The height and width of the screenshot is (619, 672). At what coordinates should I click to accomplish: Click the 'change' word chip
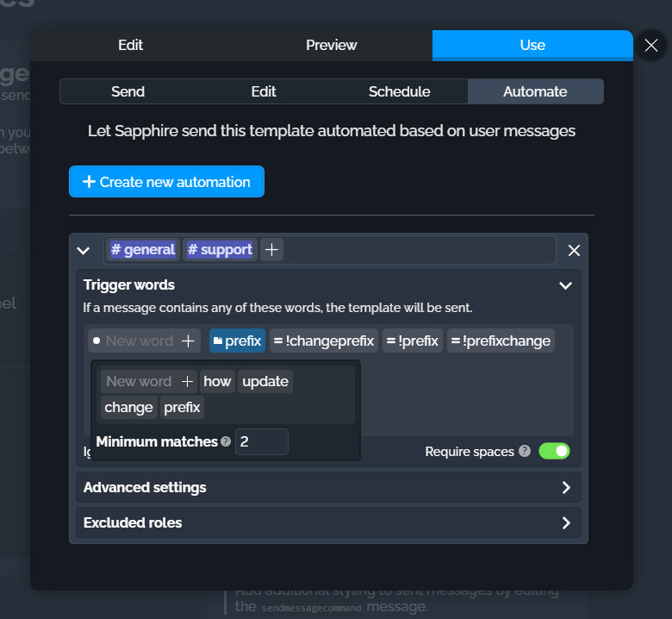(x=129, y=407)
